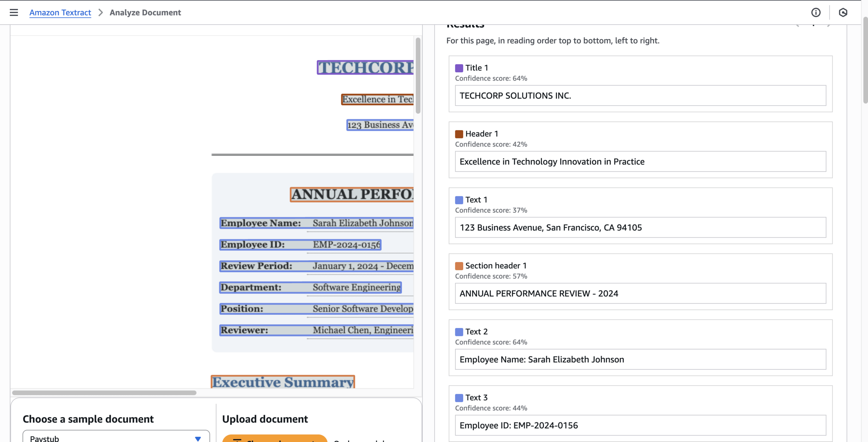The width and height of the screenshot is (868, 442).
Task: Click the Excellence in Technology Innovation field
Action: click(640, 162)
